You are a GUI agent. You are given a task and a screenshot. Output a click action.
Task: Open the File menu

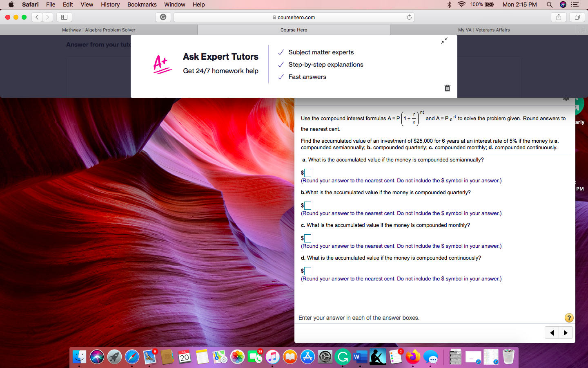[51, 4]
